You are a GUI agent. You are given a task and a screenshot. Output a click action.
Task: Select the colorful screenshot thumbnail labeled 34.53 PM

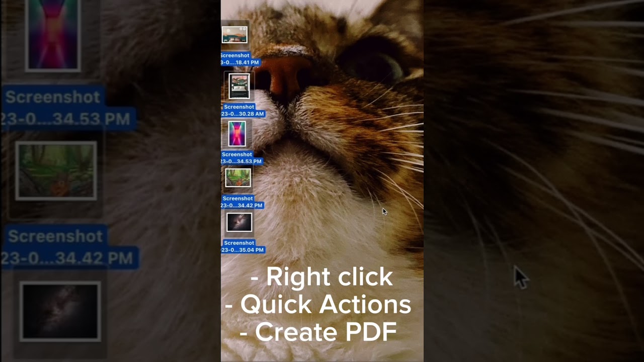[237, 134]
